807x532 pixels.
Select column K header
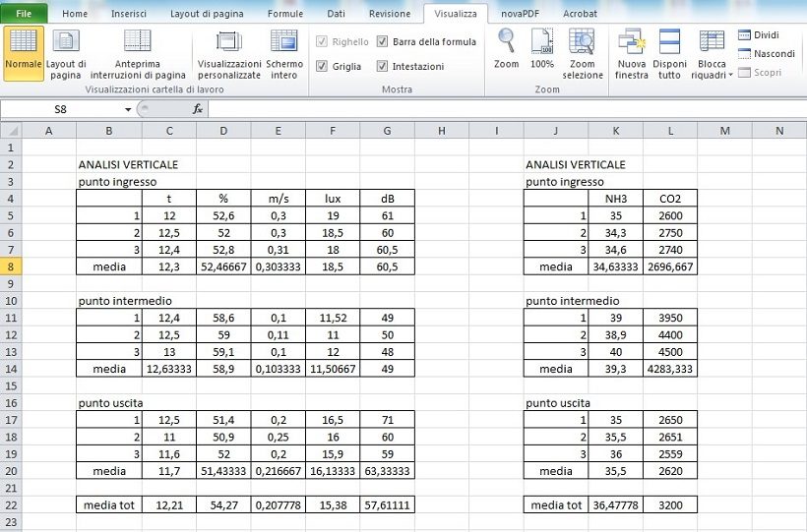615,131
